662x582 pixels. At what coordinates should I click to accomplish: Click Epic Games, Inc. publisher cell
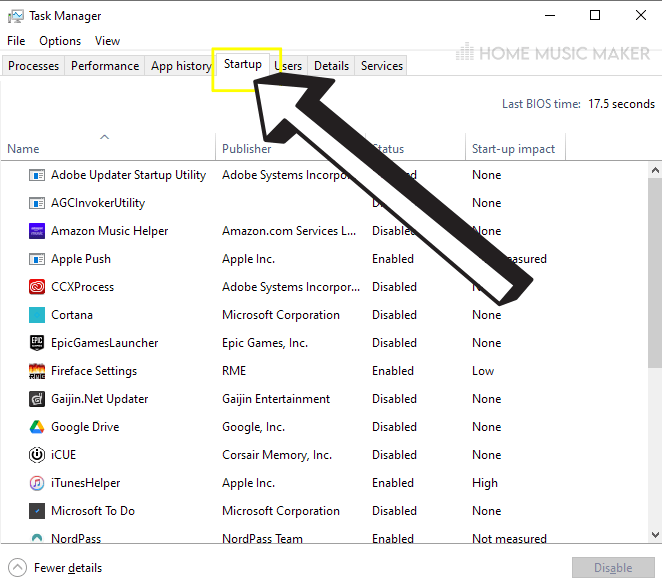265,343
